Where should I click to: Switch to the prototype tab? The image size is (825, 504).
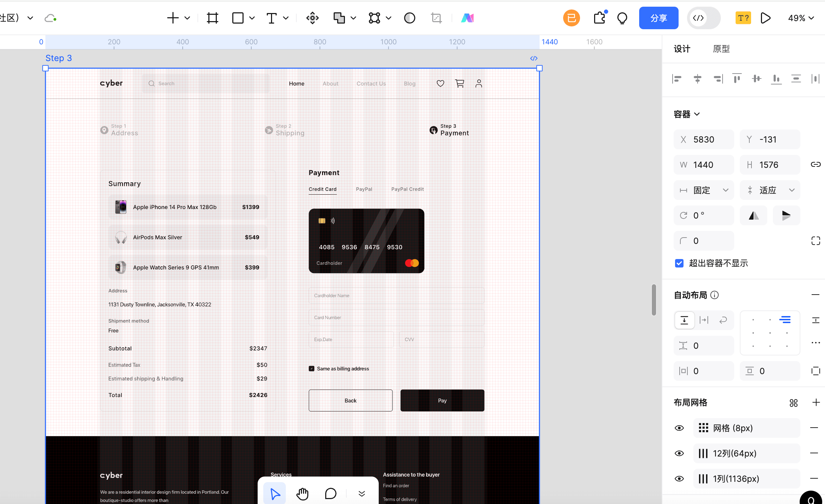[x=721, y=49]
